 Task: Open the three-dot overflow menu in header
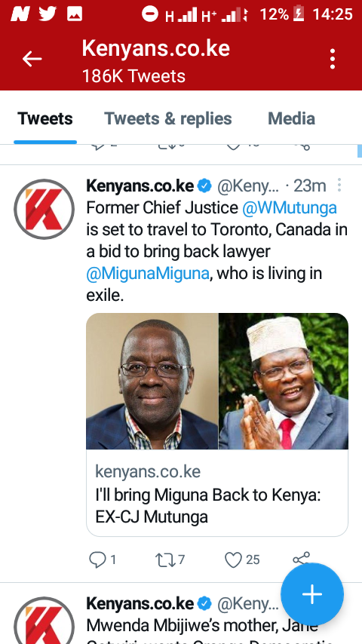point(333,59)
